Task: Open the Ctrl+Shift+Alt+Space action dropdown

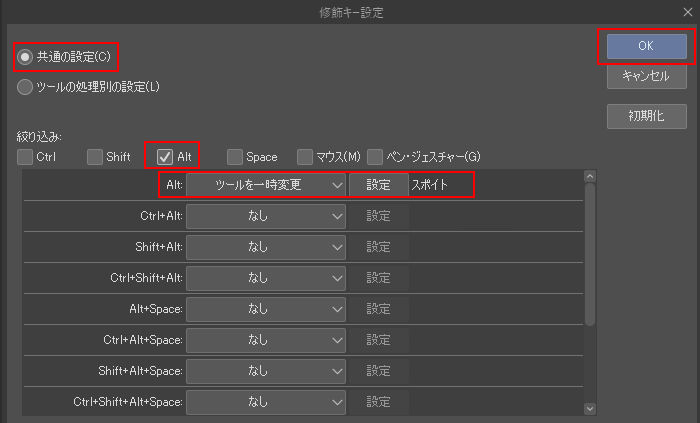Action: (x=266, y=402)
